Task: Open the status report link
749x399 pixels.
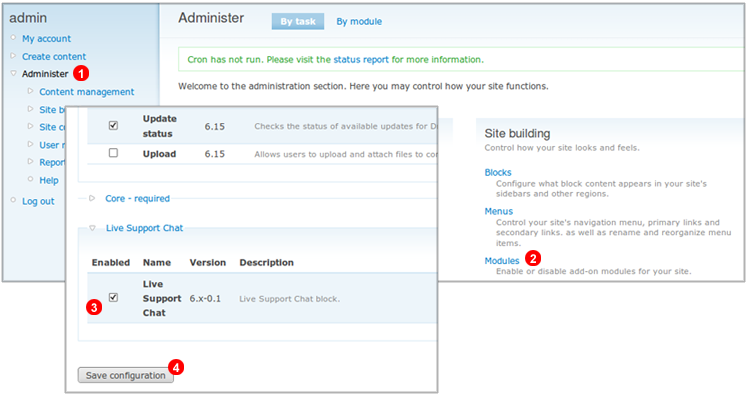Action: click(361, 60)
